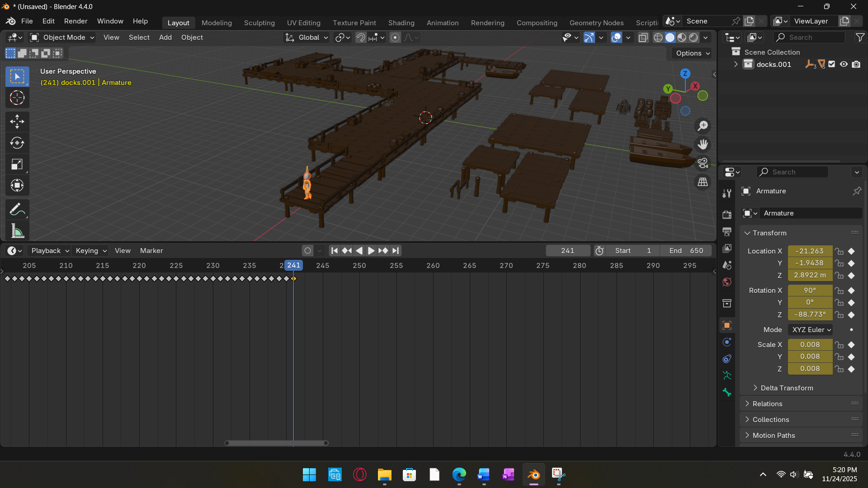Image resolution: width=868 pixels, height=488 pixels.
Task: Expand the docks.001 collection
Action: [x=736, y=64]
